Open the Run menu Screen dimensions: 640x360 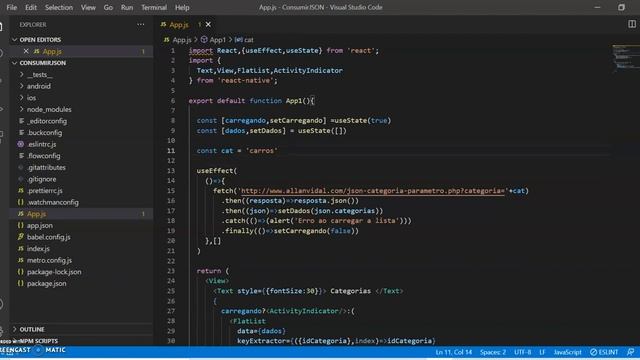(x=127, y=7)
